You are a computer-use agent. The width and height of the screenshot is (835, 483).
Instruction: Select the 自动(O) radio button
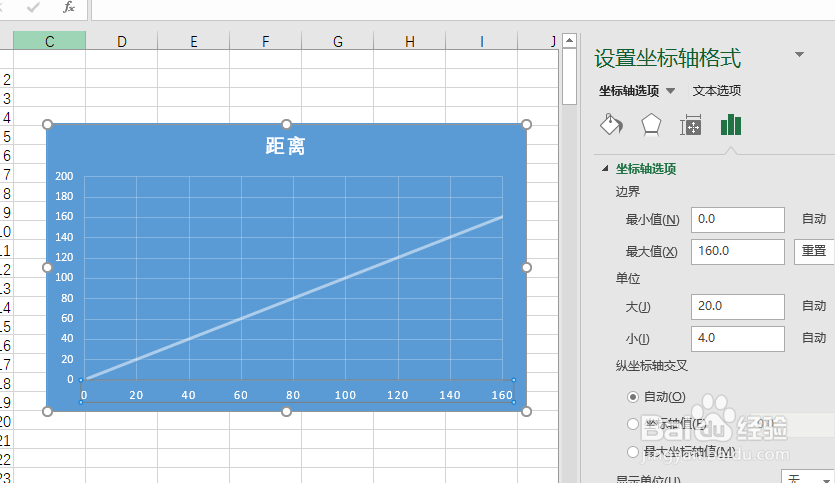click(633, 397)
